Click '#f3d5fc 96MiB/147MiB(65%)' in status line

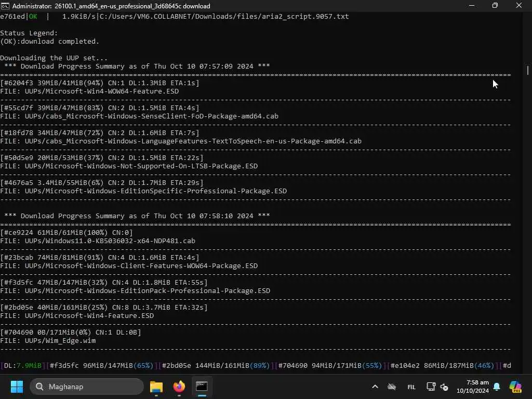(101, 366)
